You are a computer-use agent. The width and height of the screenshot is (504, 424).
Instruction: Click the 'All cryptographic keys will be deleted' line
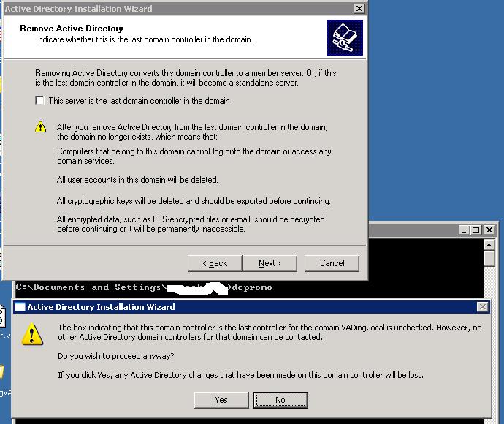pos(194,201)
